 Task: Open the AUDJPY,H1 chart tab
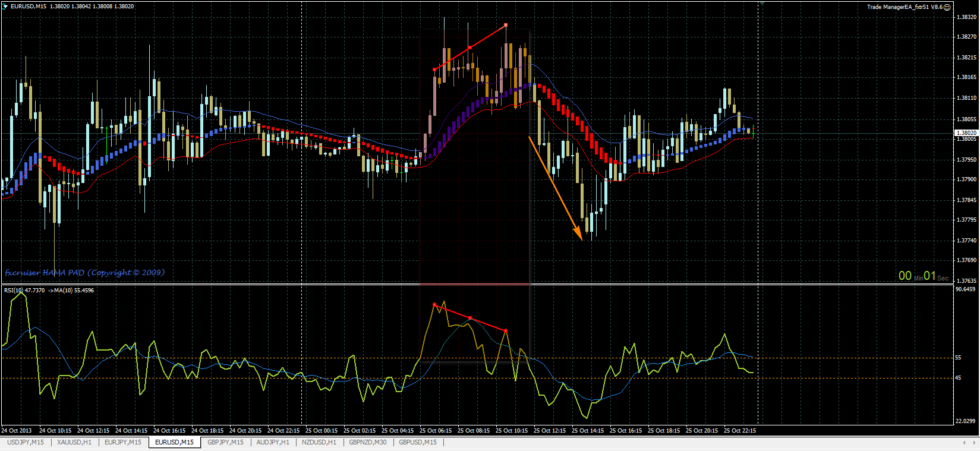(x=273, y=442)
